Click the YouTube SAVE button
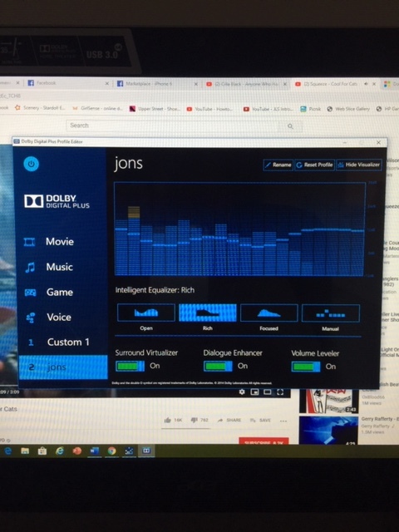Image resolution: width=399 pixels, height=532 pixels. coord(260,421)
